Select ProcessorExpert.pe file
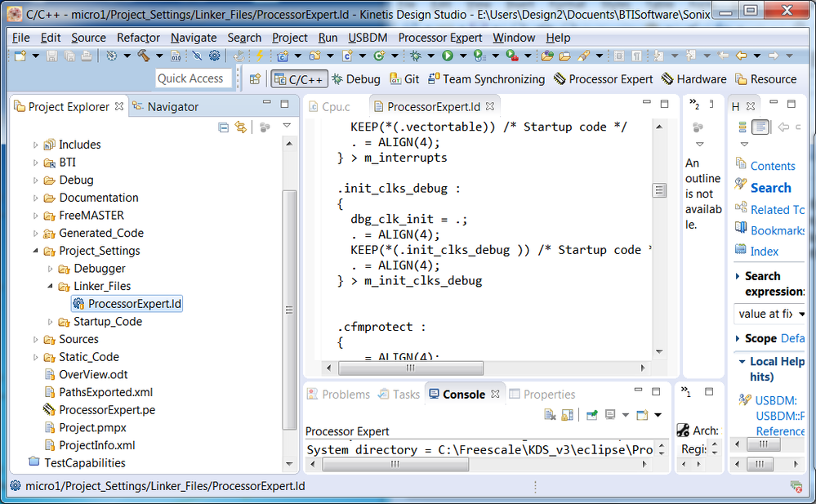 point(100,410)
